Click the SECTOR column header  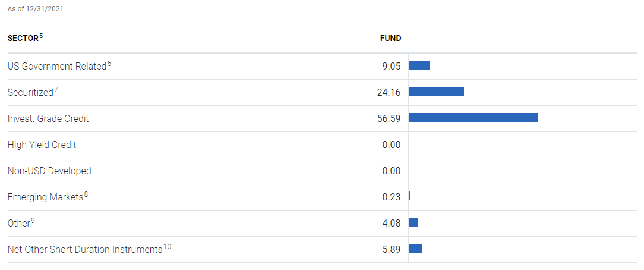click(x=23, y=38)
